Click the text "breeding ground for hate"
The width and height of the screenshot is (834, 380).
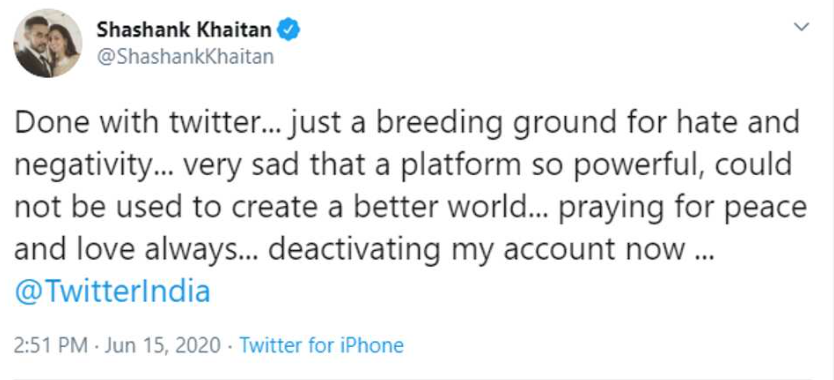pyautogui.click(x=514, y=124)
